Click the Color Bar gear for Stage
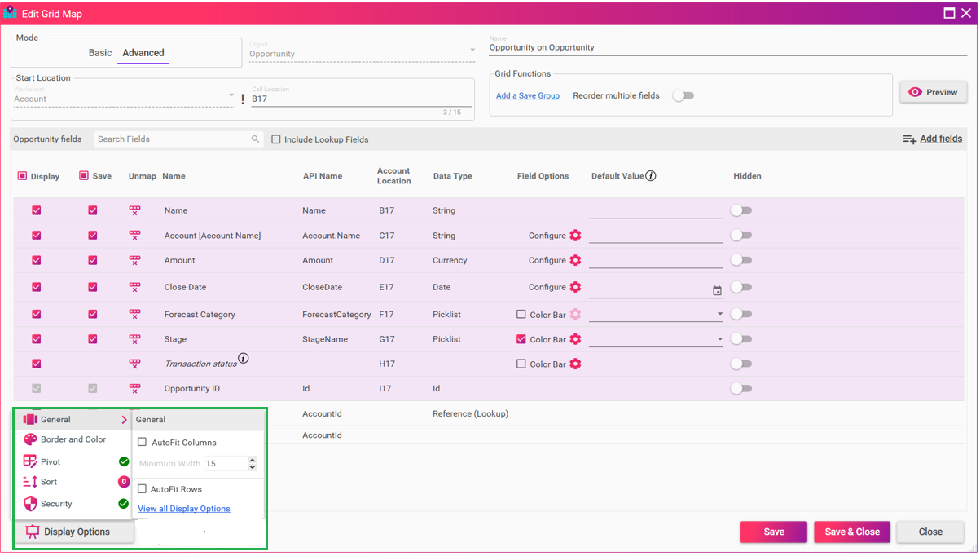 575,339
